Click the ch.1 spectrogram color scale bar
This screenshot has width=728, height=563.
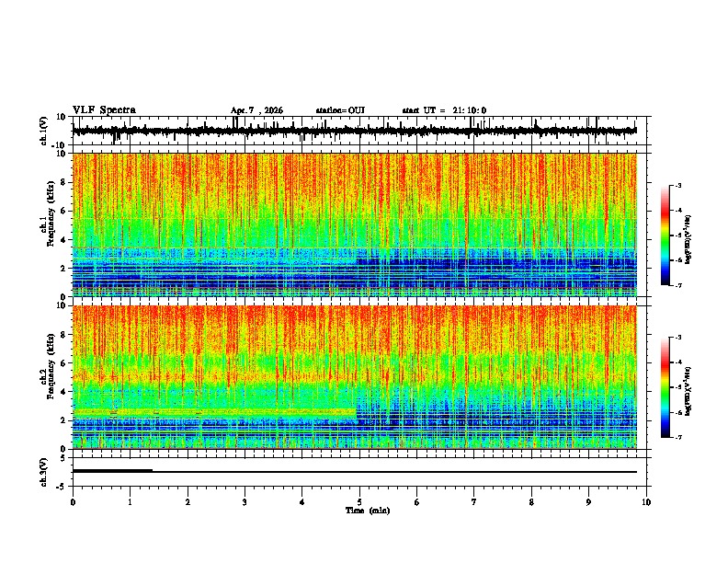(665, 236)
